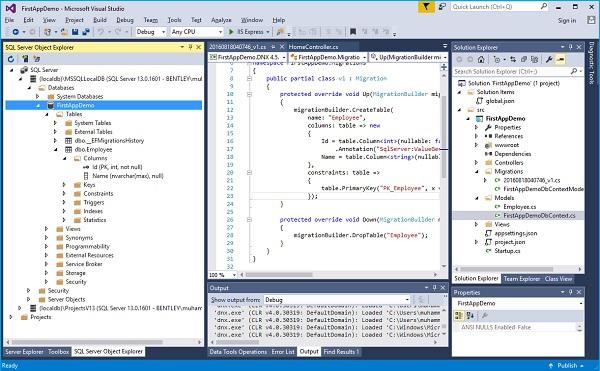Image resolution: width=600 pixels, height=371 pixels.
Task: Open the Up(MigrationBuilder) member dropdown
Action: click(x=408, y=57)
